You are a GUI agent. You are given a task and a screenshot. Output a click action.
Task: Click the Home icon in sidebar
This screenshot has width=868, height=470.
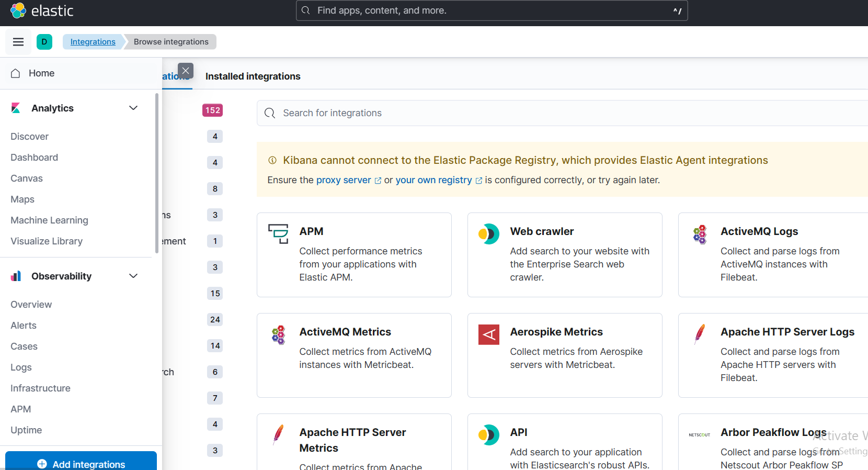pyautogui.click(x=16, y=73)
